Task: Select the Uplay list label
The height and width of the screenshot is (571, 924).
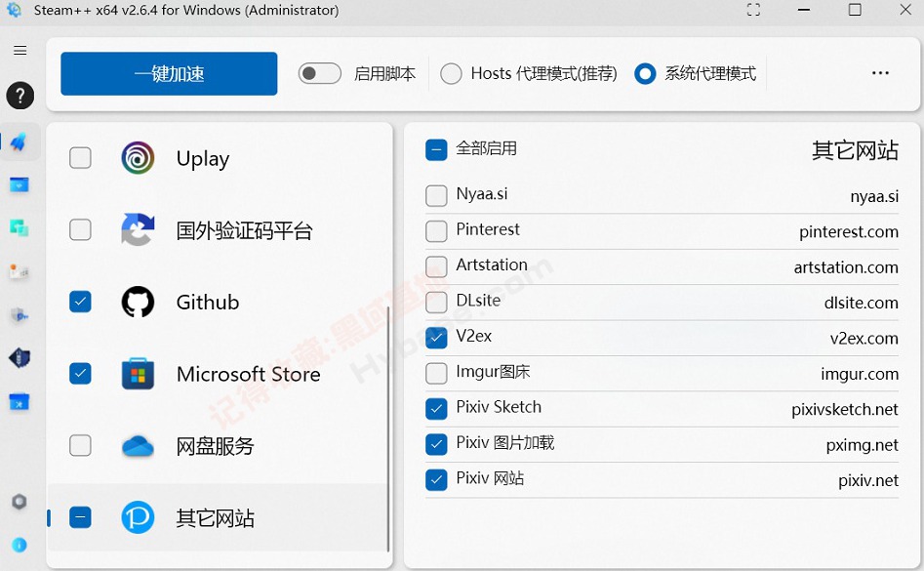Action: [203, 159]
